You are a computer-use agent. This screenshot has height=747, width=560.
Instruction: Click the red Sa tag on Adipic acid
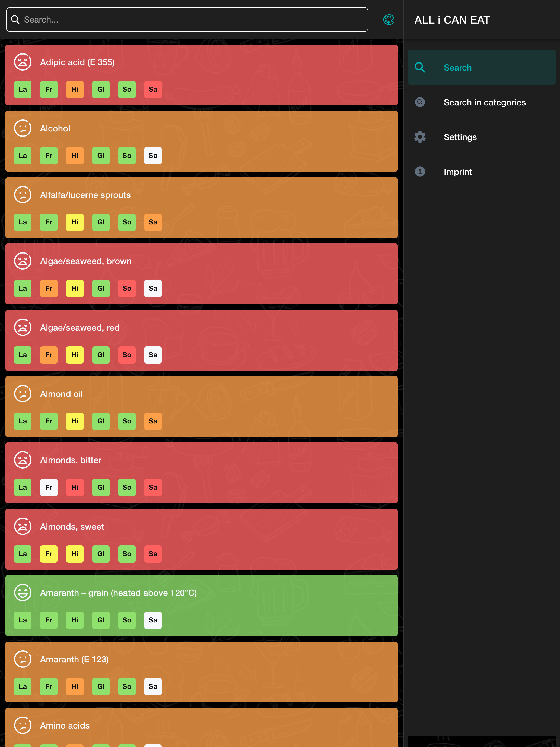tap(153, 90)
